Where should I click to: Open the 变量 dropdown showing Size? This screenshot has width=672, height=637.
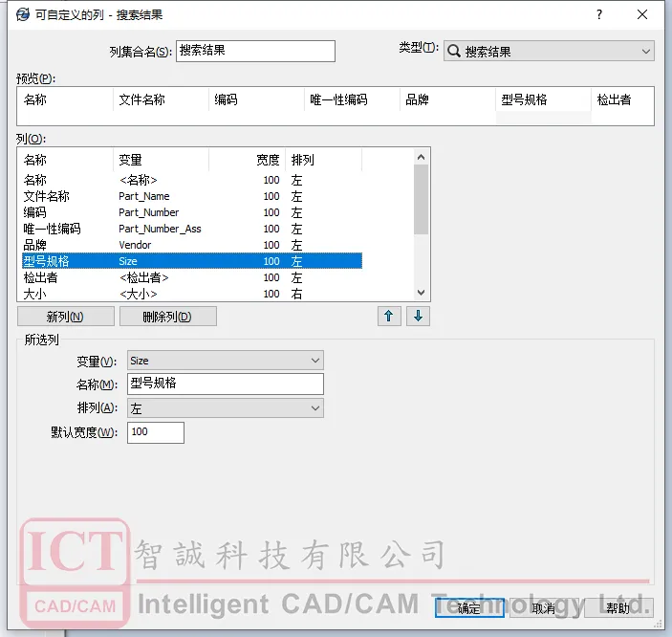click(x=226, y=361)
